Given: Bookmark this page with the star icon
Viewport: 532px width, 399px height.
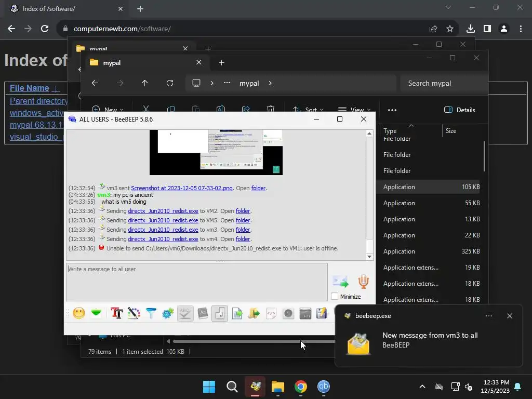Looking at the screenshot, I should click(x=450, y=29).
